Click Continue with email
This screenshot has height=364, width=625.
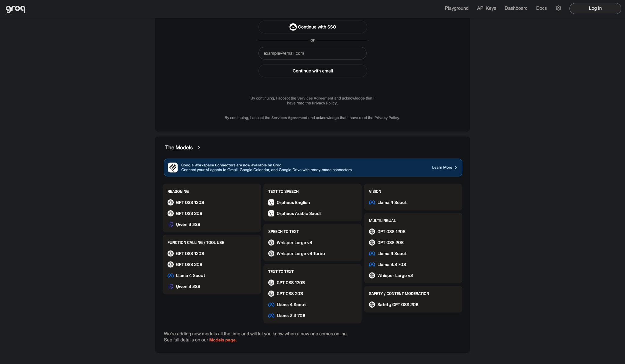coord(312,71)
